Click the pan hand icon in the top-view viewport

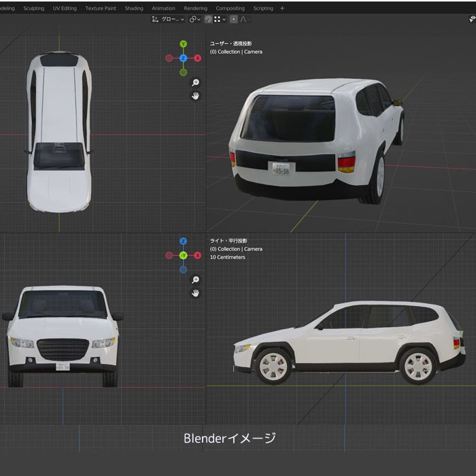click(196, 96)
